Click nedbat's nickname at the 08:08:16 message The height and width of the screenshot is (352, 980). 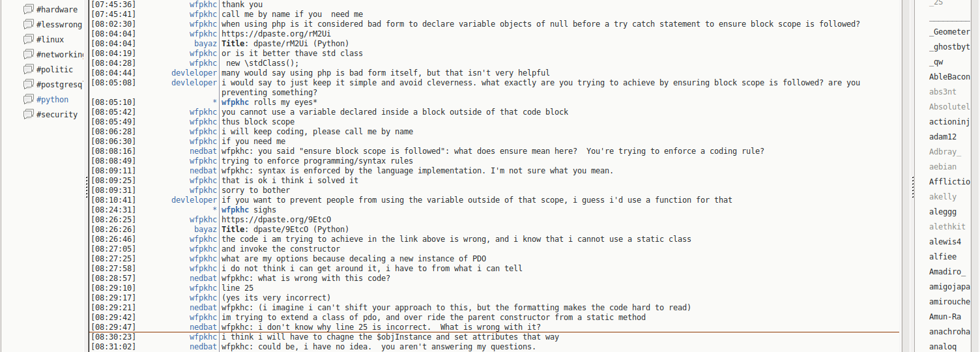(203, 151)
